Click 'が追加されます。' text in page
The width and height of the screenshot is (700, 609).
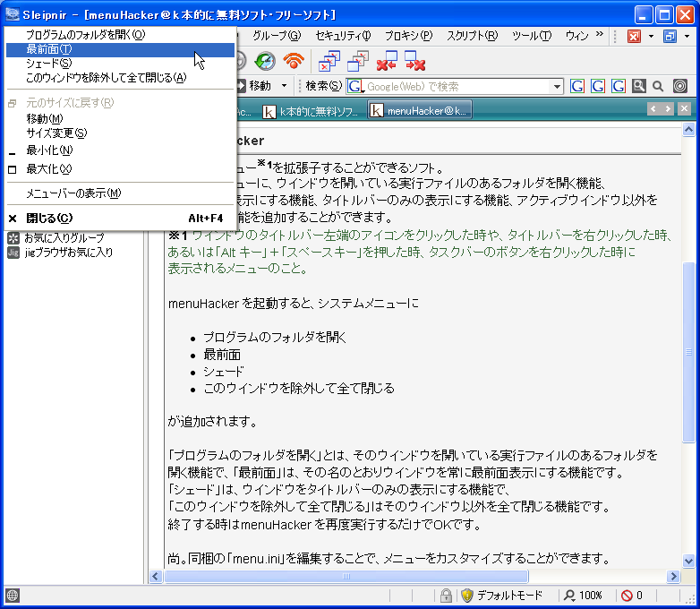pyautogui.click(x=212, y=421)
